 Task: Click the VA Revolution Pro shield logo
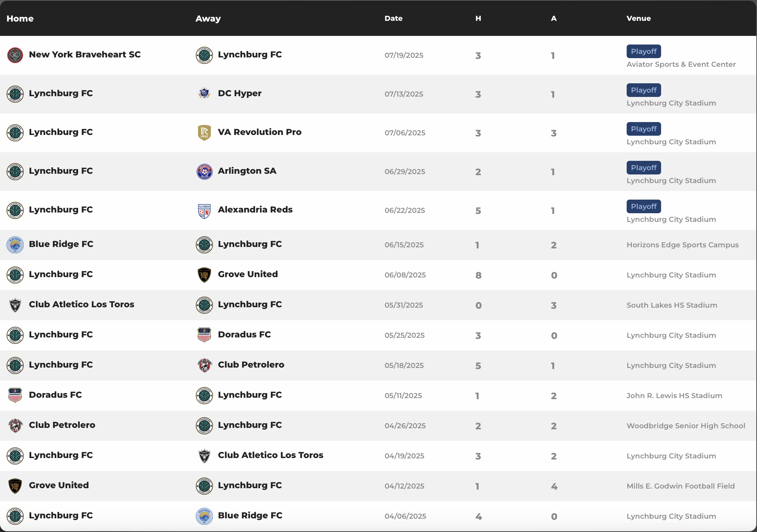click(204, 132)
